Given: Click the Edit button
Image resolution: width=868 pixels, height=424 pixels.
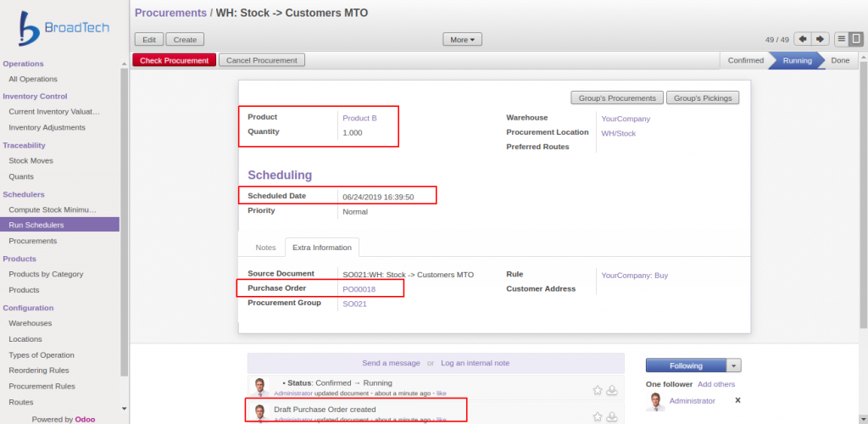Looking at the screenshot, I should 149,39.
